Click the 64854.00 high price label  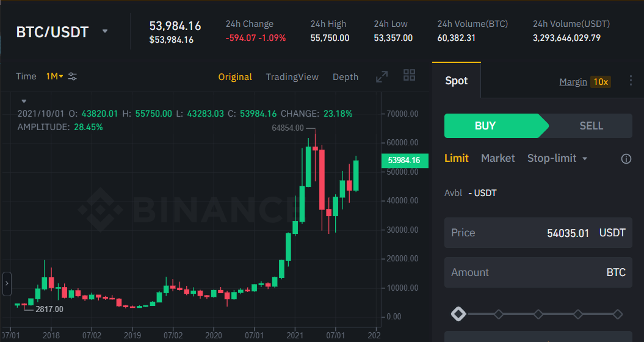tap(288, 128)
